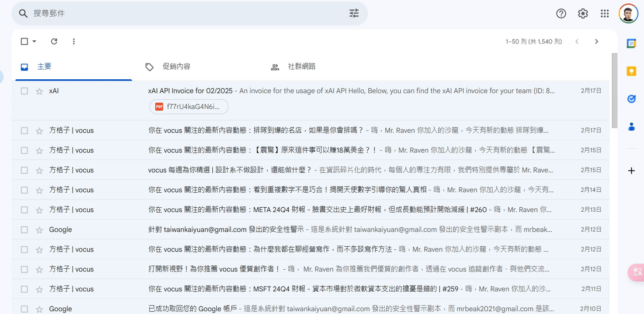Open Google Keep side panel icon
Screen dimensions: 644x314
coord(631,71)
